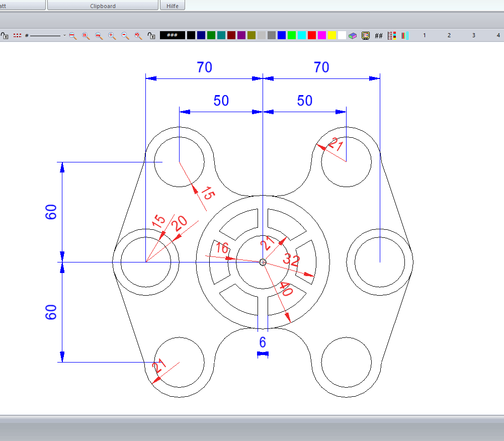
Task: Click the ## icon in toolbar
Action: click(x=379, y=36)
